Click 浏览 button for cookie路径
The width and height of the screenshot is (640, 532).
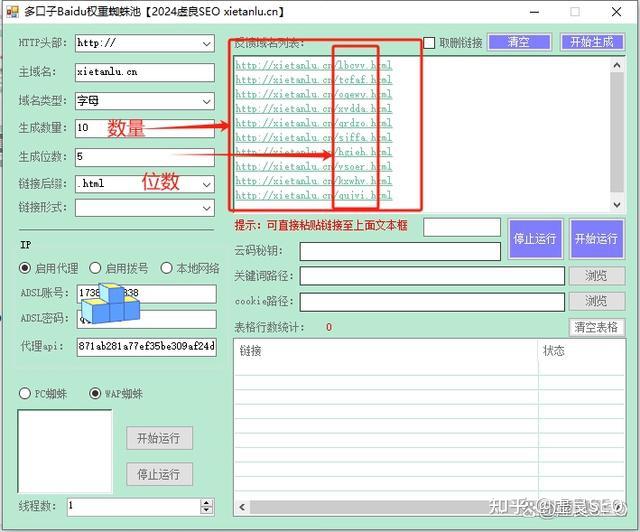tap(597, 301)
